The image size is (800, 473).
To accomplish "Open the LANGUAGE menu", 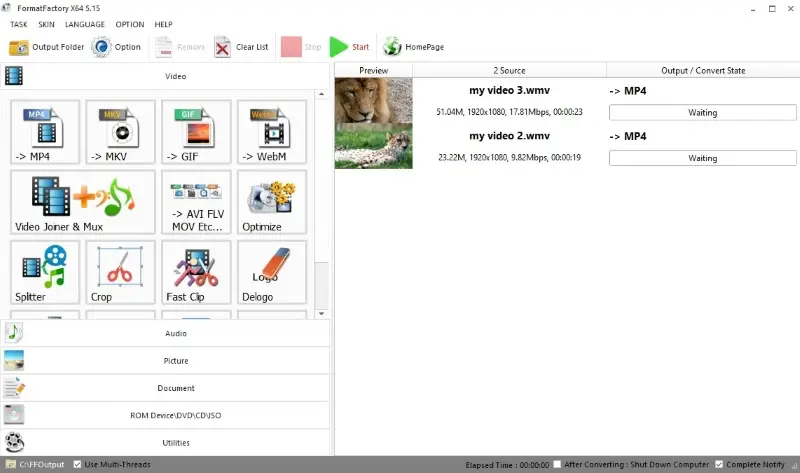I will 85,24.
